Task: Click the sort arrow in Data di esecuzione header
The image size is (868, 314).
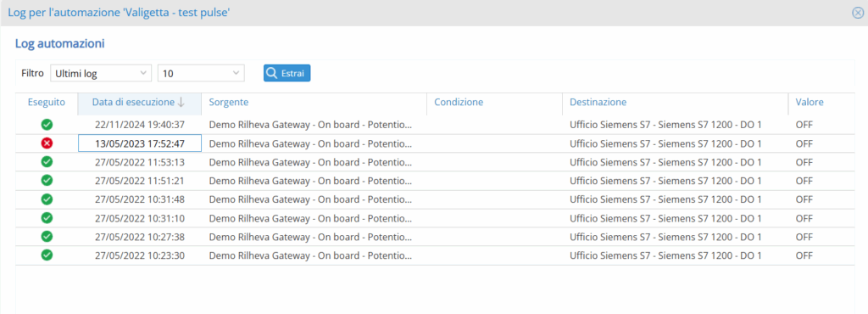Action: [181, 102]
